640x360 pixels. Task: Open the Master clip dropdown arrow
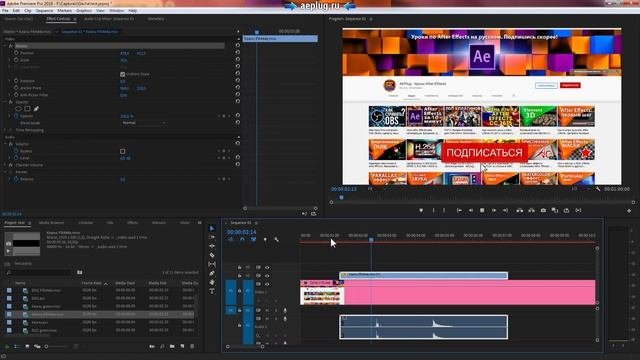(x=57, y=31)
